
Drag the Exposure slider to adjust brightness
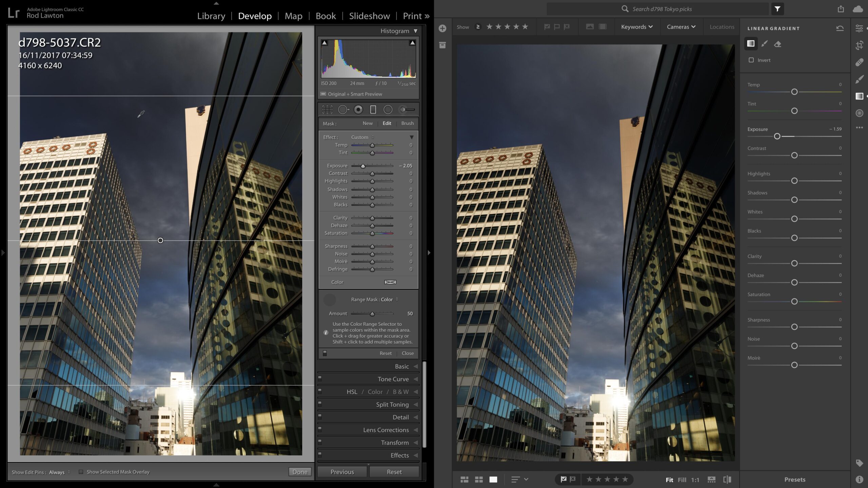[778, 136]
